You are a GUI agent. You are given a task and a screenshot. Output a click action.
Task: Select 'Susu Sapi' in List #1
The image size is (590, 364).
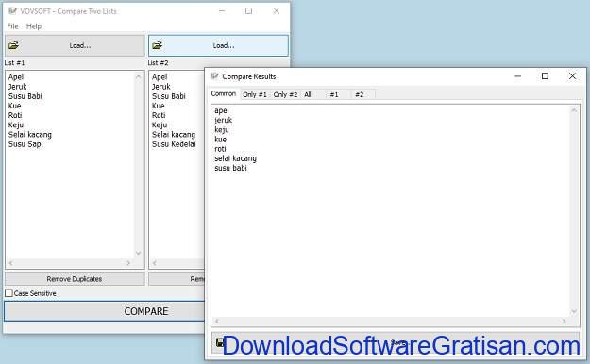coord(25,144)
